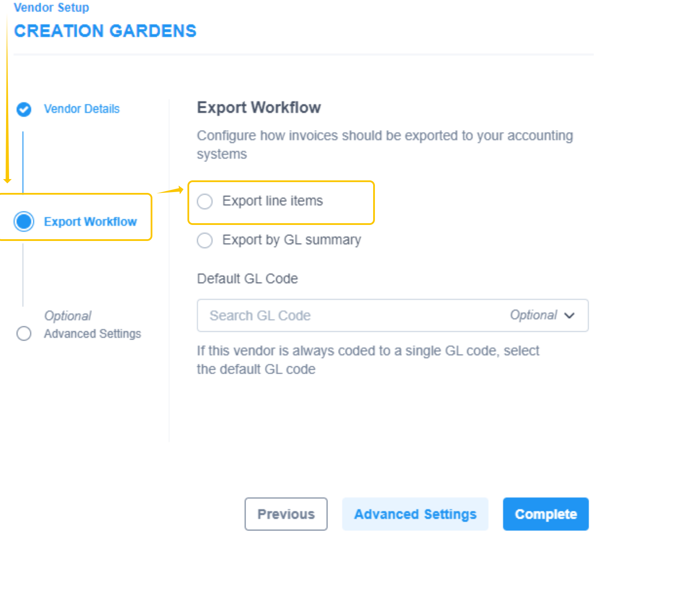Switch to the Advanced Settings step in sidebar
Screen dimensions: 700x590
92,333
